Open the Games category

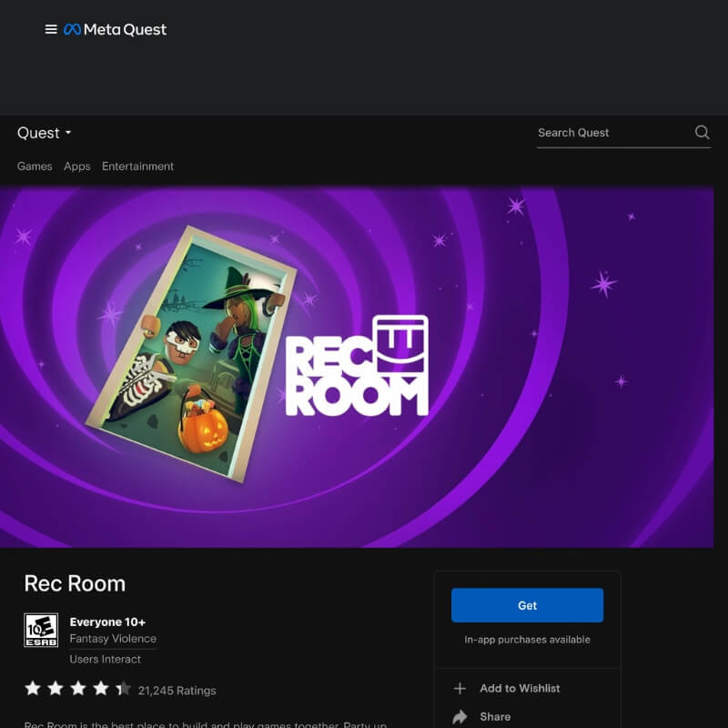[35, 167]
